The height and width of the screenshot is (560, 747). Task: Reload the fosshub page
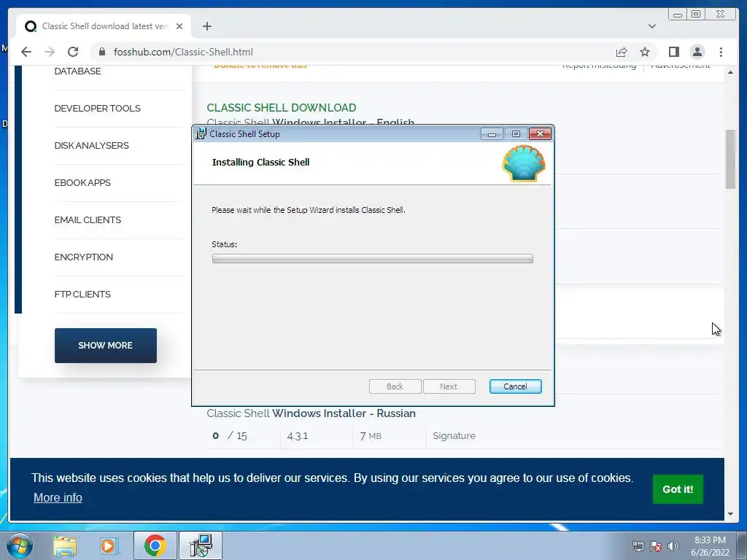point(73,52)
